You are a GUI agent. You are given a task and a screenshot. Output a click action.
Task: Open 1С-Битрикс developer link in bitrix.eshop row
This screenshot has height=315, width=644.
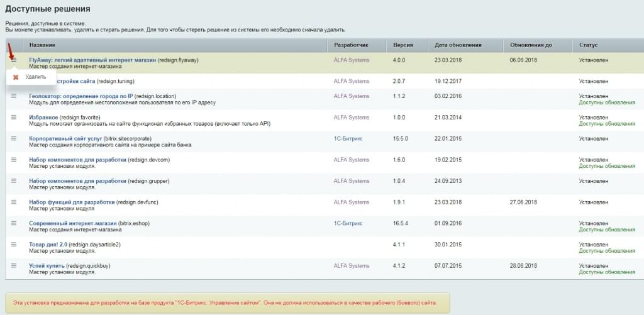[348, 223]
